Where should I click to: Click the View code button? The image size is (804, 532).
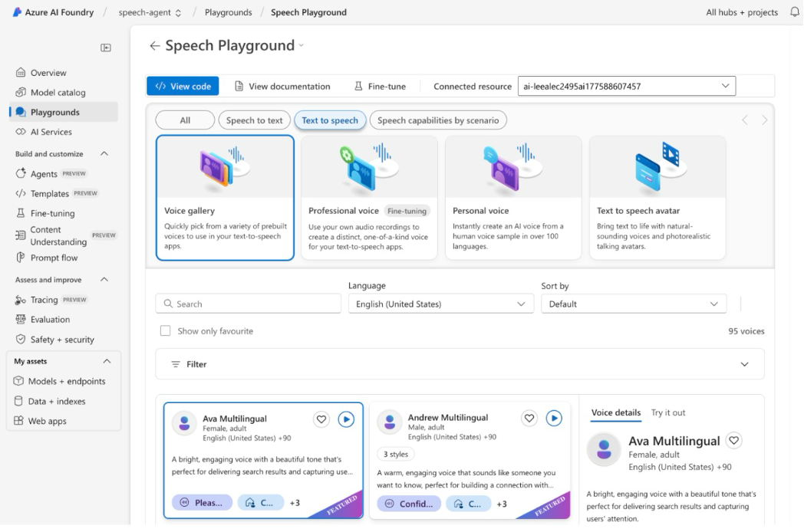pyautogui.click(x=183, y=86)
